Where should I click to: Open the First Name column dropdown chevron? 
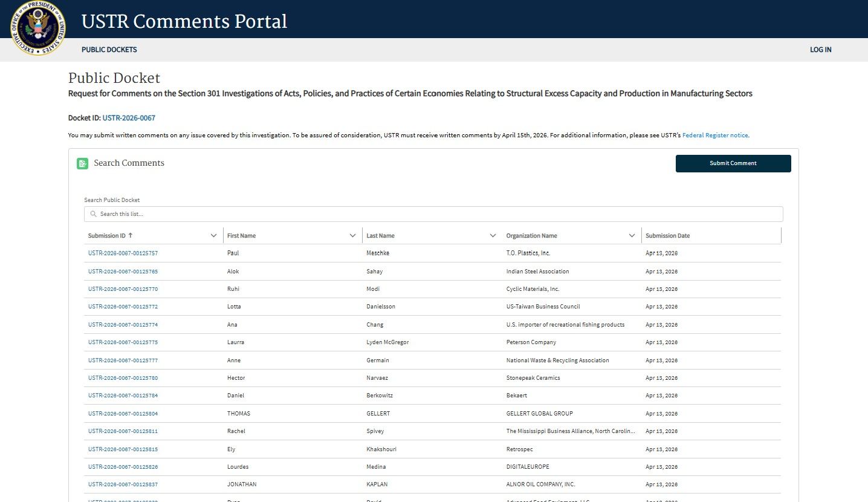pos(353,236)
